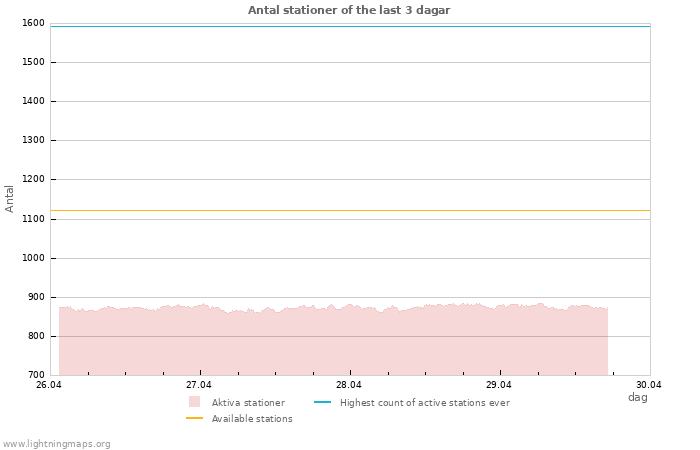Click the "dag" x-axis title
Viewport: 700px width, 450px height.
[637, 397]
